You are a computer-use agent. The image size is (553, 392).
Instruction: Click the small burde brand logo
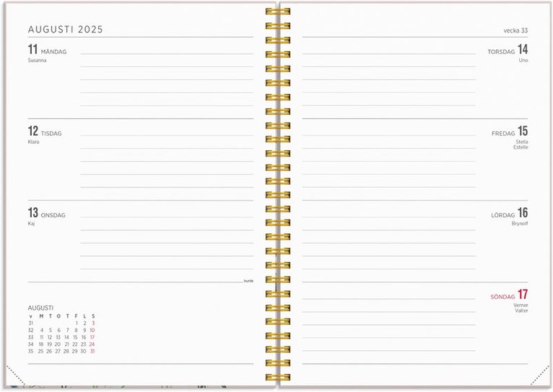coord(248,280)
